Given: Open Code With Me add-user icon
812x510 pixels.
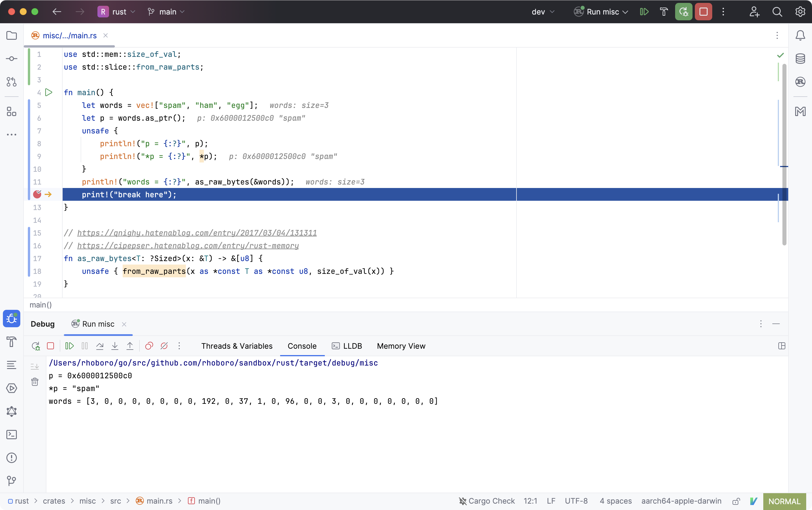Looking at the screenshot, I should [x=754, y=12].
